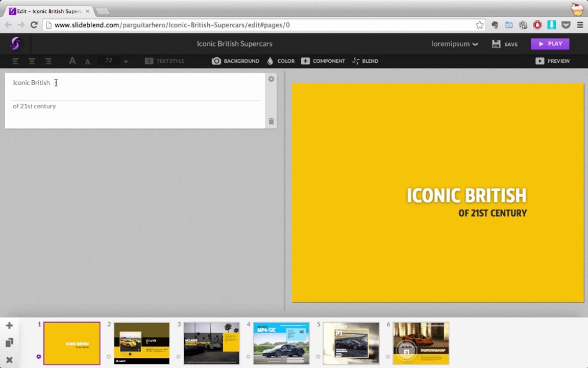The width and height of the screenshot is (588, 368).
Task: Expand loremipsum user menu
Action: (454, 44)
